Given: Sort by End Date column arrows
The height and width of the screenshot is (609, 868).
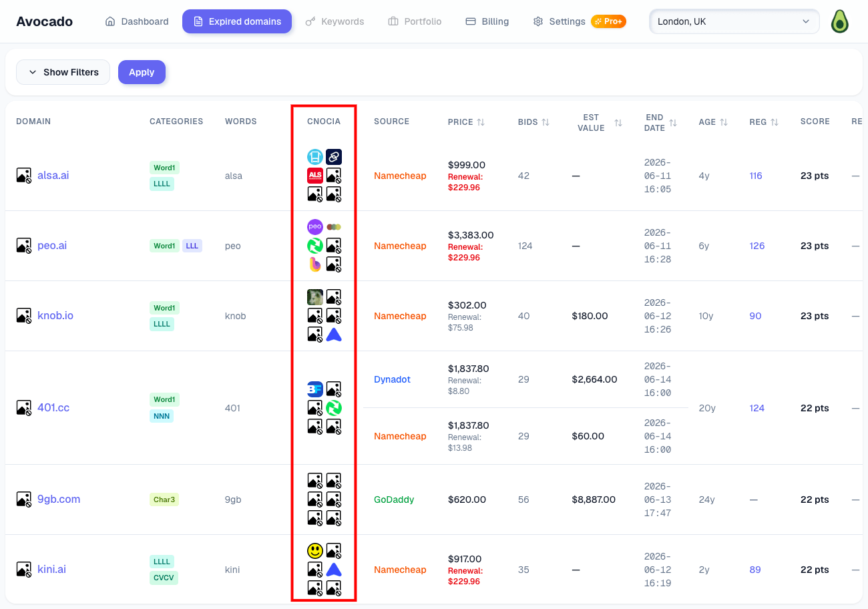Looking at the screenshot, I should (673, 123).
